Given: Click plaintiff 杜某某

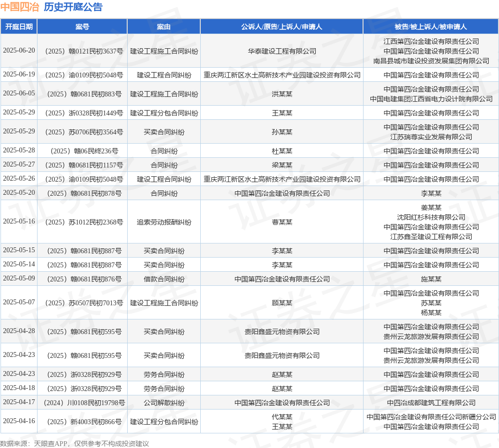Looking at the screenshot, I should click(282, 151).
